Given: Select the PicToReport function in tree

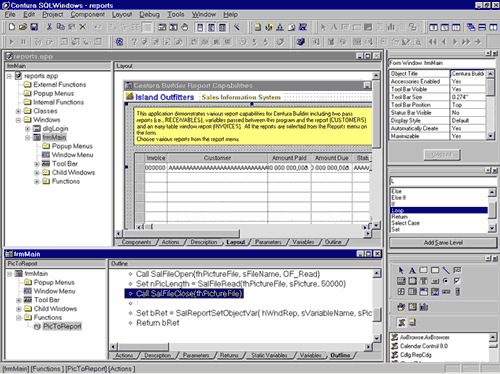Looking at the screenshot, I should tap(62, 326).
